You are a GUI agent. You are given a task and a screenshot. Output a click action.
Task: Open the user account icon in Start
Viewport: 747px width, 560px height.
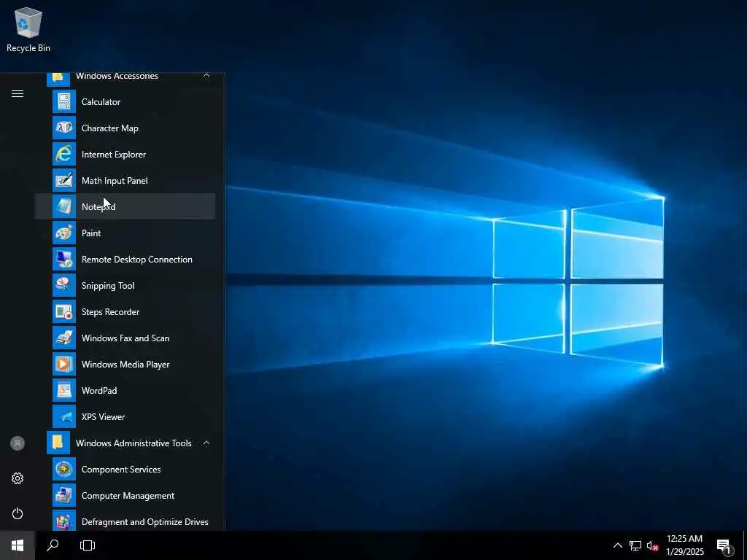point(18,443)
